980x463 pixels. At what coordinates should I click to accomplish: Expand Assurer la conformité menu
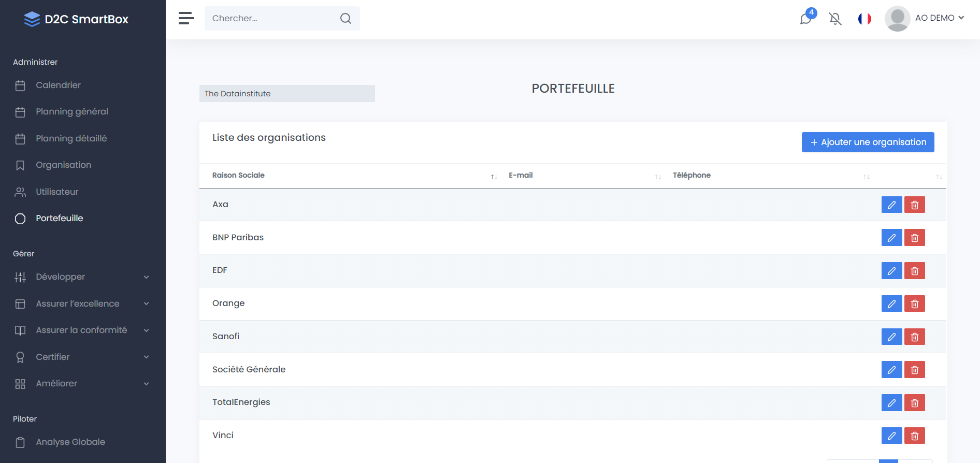coord(83,330)
